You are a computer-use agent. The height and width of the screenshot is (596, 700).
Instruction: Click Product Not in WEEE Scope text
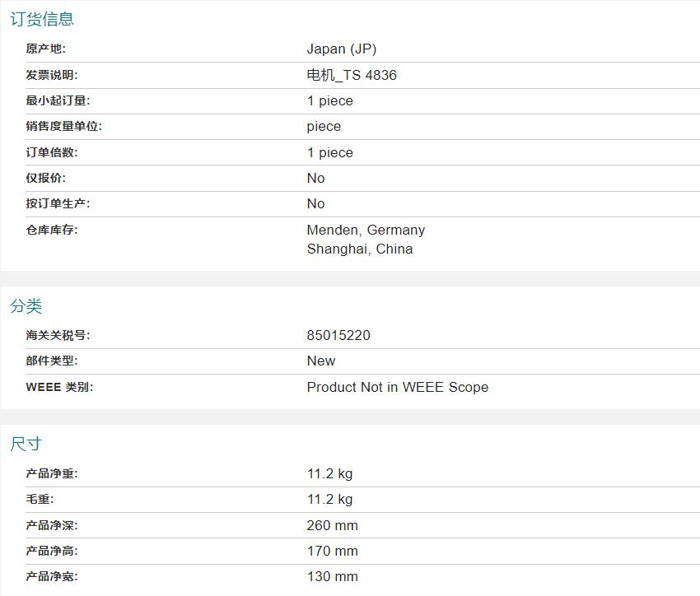(x=397, y=387)
